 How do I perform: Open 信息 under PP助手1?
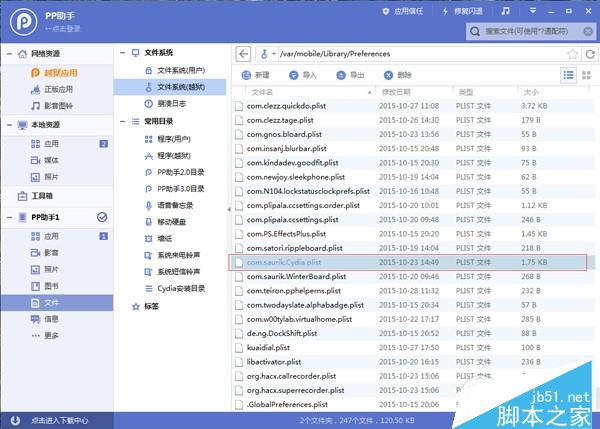(45, 319)
